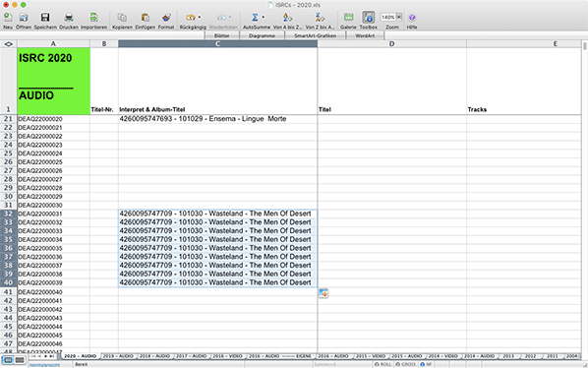Jump to last sheet with tab scroll arrow
This screenshot has width=588, height=368.
(52, 356)
